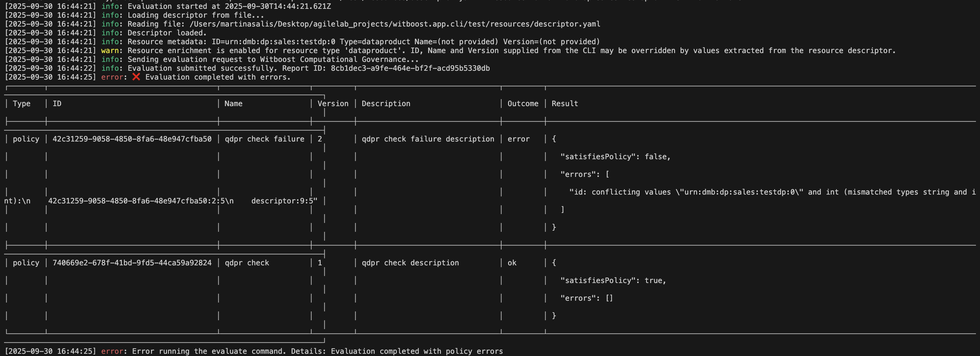
Task: Click the final "Evaluation completed with policy errors" message
Action: tap(417, 351)
